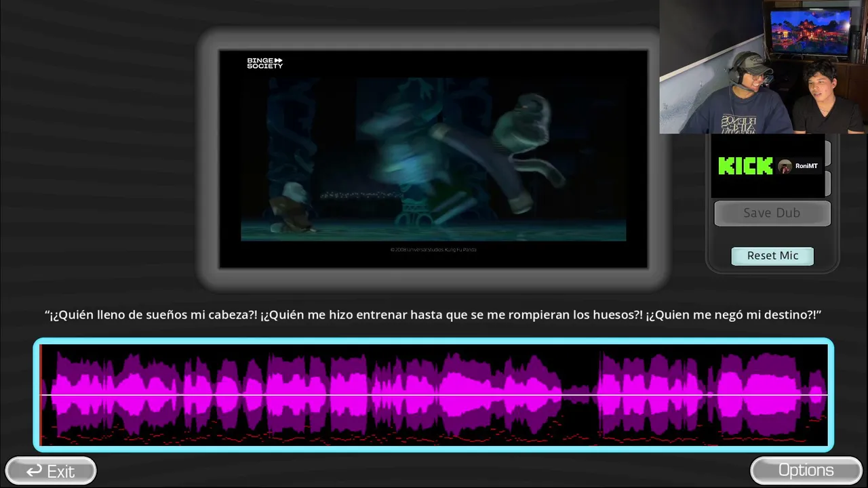This screenshot has height=488, width=868.
Task: Click the pink audio waveform track
Action: click(434, 394)
